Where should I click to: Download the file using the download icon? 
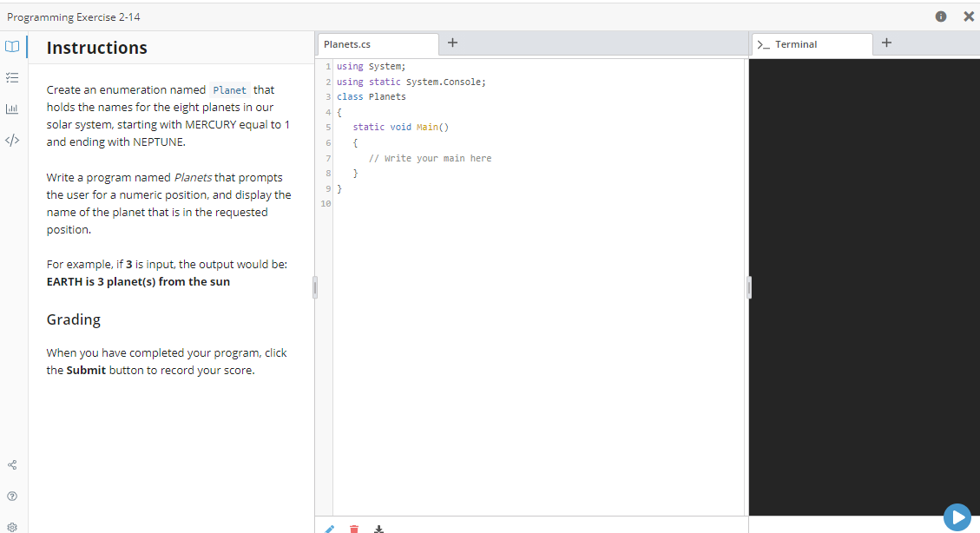click(x=378, y=529)
